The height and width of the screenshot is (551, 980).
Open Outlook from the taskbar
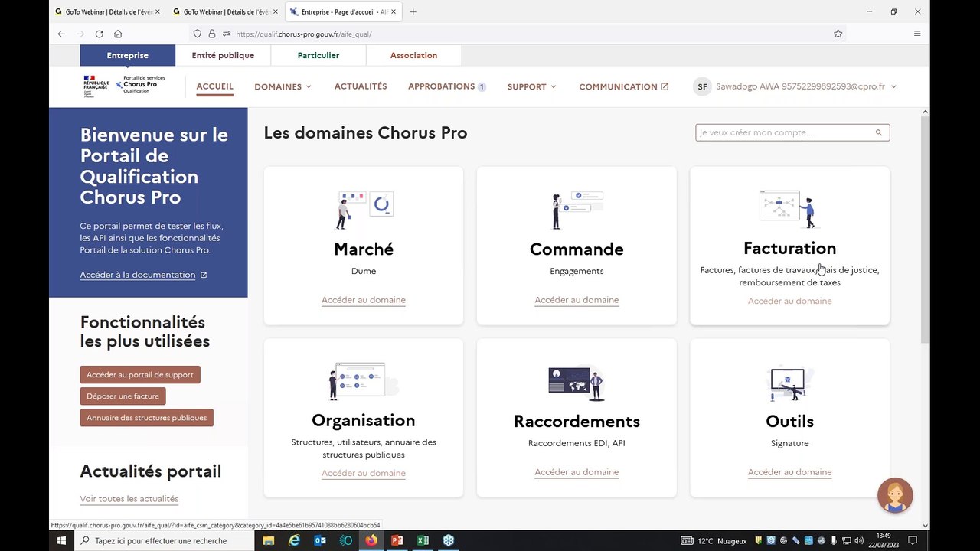tap(320, 540)
